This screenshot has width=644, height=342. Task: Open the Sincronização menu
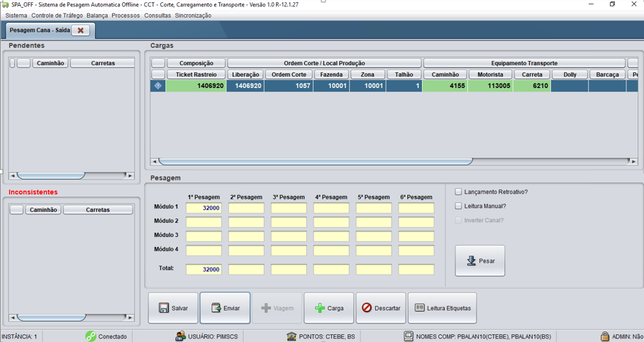coord(193,15)
